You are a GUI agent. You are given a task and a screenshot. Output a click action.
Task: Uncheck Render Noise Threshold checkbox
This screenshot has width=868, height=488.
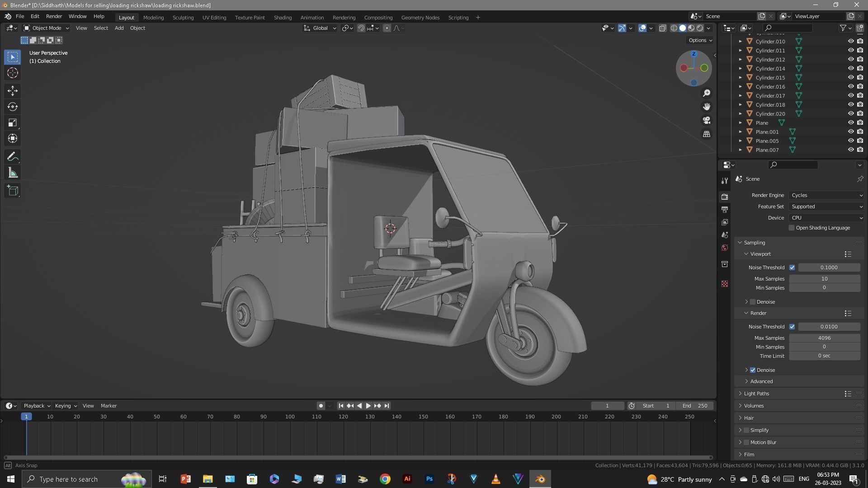click(792, 327)
